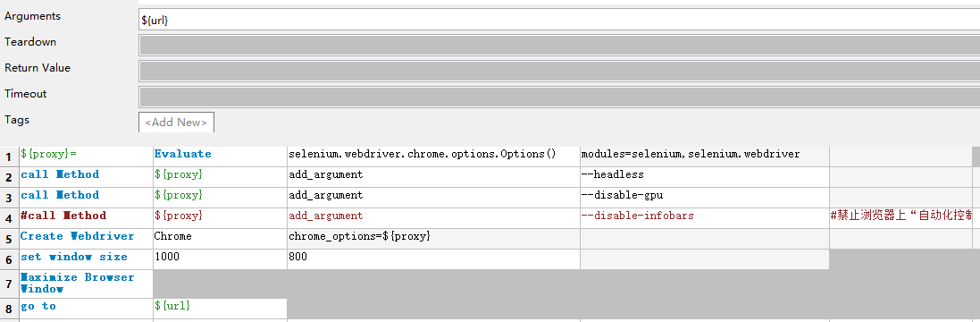Select row header number 3
The width and height of the screenshot is (980, 322).
point(9,198)
